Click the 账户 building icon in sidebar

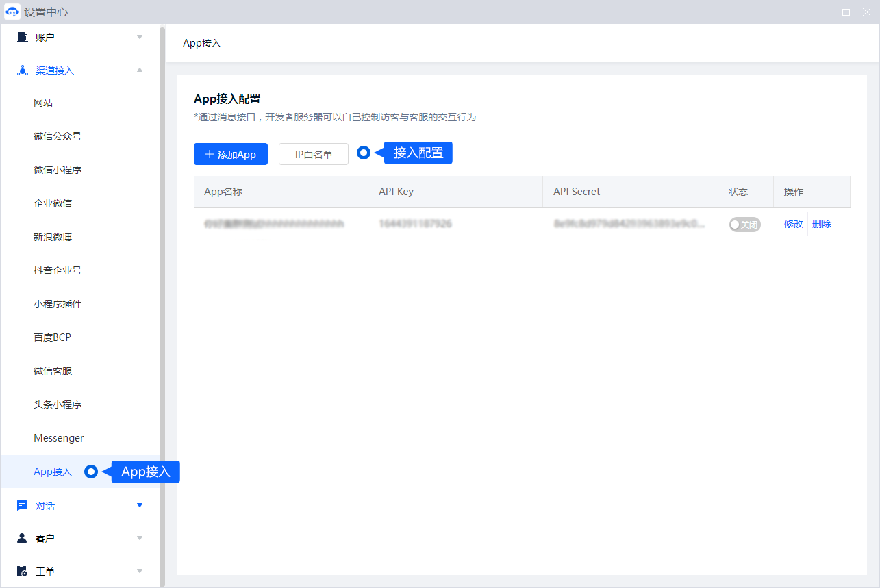pos(22,37)
